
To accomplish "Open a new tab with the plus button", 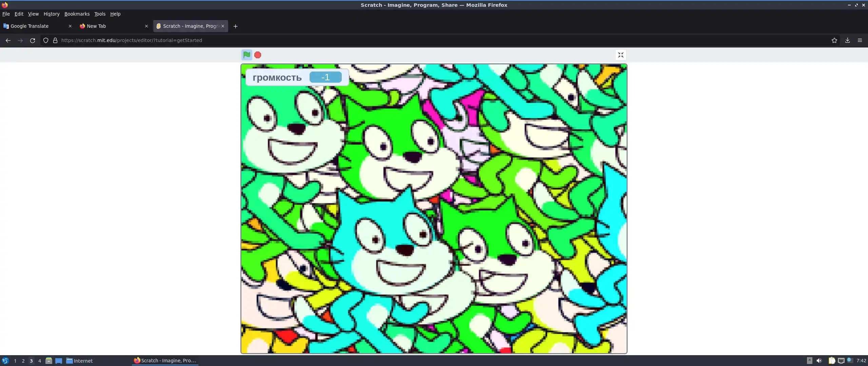I will pos(235,26).
